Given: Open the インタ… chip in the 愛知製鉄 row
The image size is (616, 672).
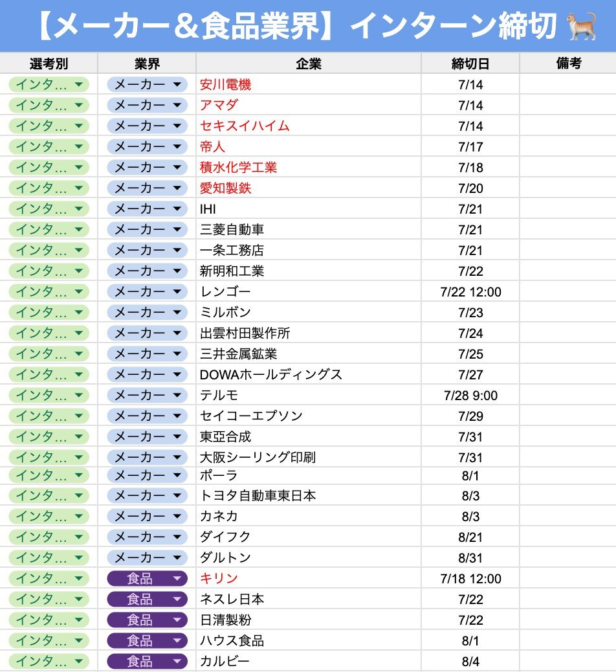Looking at the screenshot, I should 49,188.
